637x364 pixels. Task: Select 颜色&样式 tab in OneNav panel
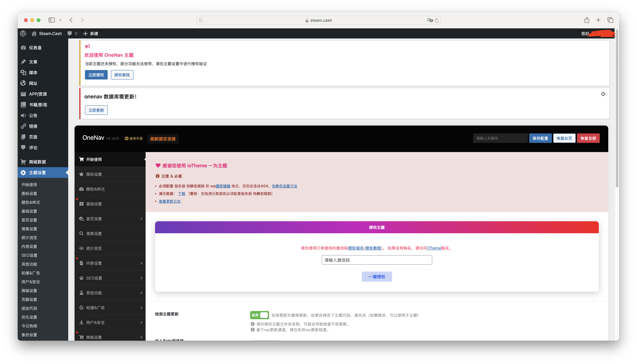(x=110, y=189)
